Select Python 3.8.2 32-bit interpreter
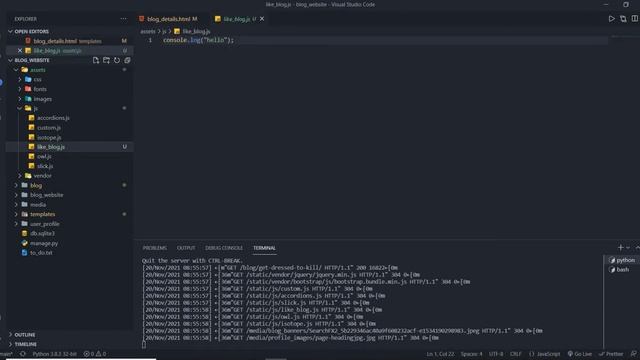Image resolution: width=640 pixels, height=360 pixels. pos(54,354)
